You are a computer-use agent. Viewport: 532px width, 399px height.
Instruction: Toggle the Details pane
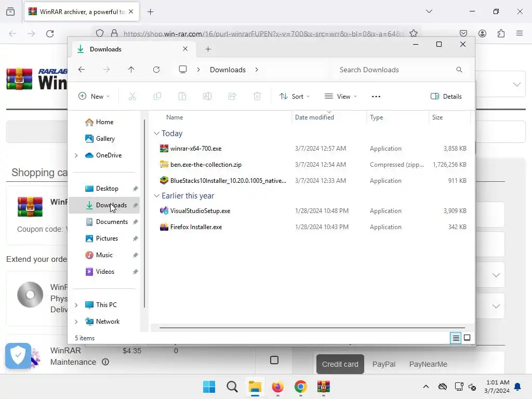pyautogui.click(x=446, y=96)
